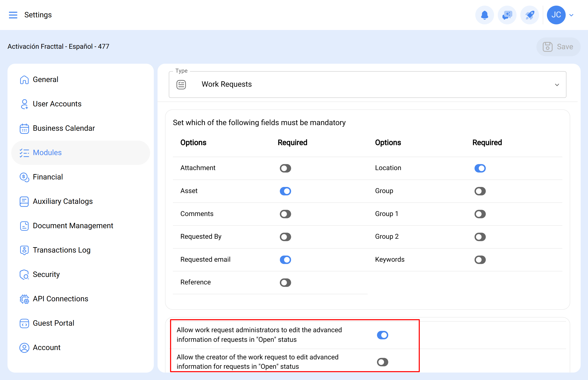
Task: Click the rocket launch icon
Action: click(529, 15)
